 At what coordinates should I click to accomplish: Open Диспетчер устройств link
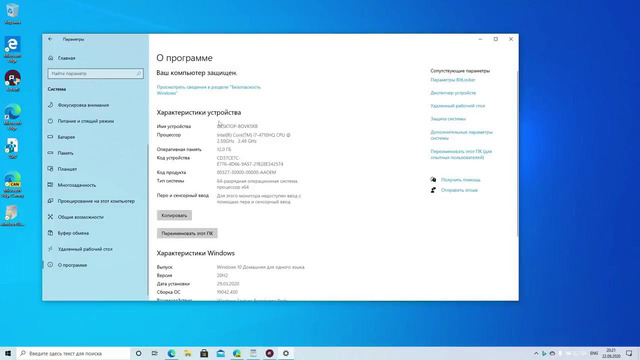[453, 93]
